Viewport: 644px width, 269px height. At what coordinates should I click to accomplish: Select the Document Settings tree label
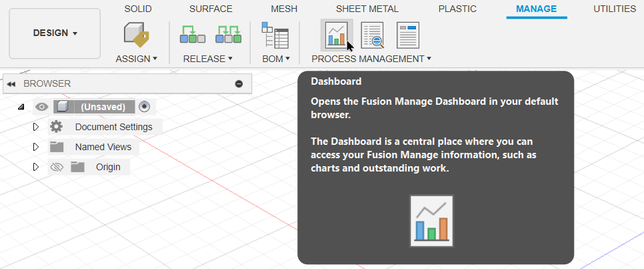point(114,127)
